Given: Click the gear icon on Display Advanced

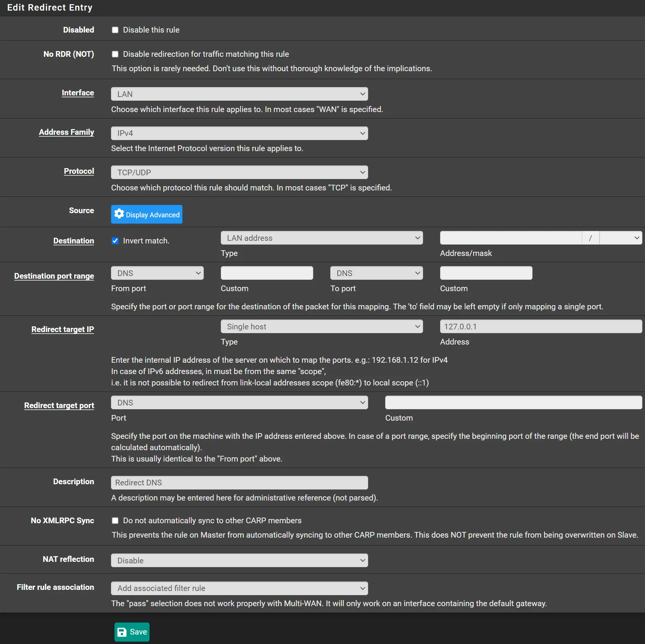Looking at the screenshot, I should coord(119,214).
